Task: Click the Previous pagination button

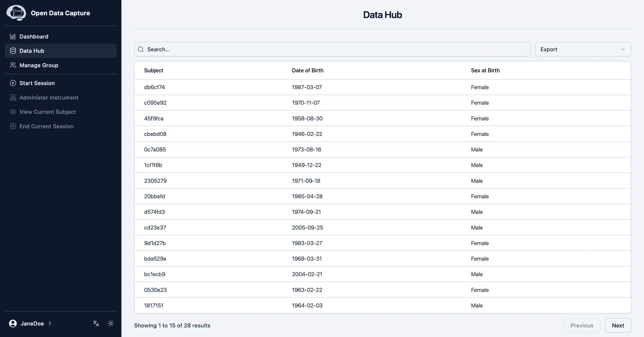Action: pyautogui.click(x=582, y=325)
